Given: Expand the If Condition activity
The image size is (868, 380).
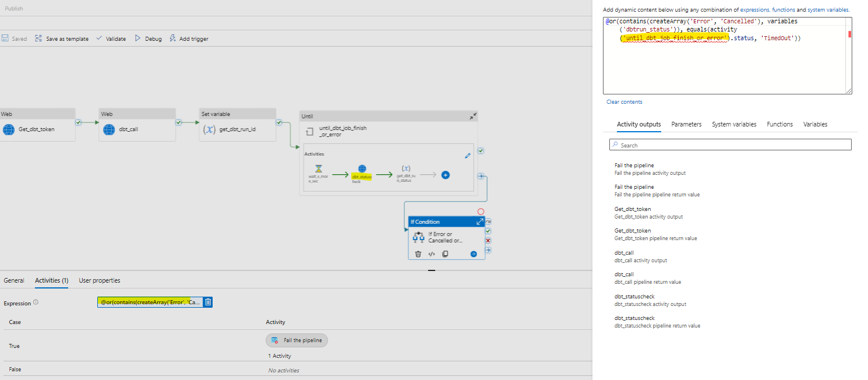Looking at the screenshot, I should pyautogui.click(x=480, y=221).
